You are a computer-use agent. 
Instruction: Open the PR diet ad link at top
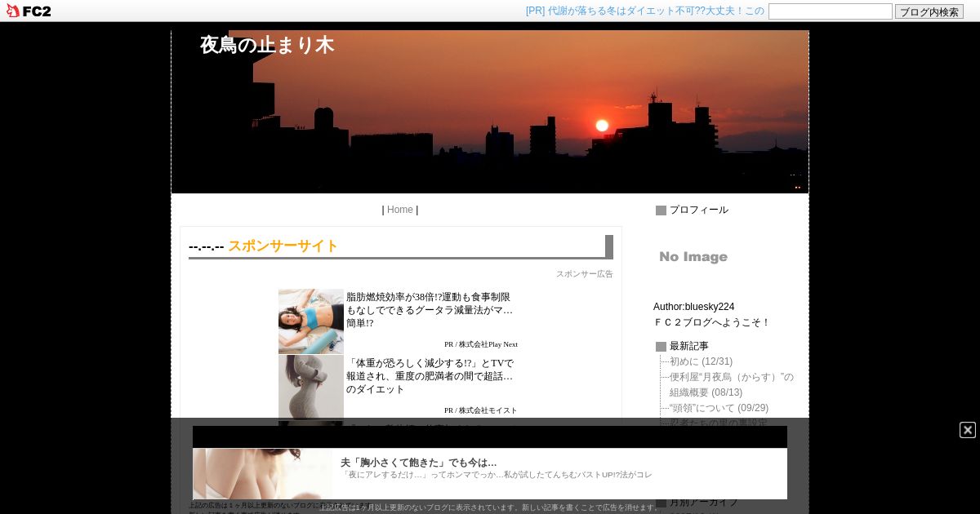644,11
